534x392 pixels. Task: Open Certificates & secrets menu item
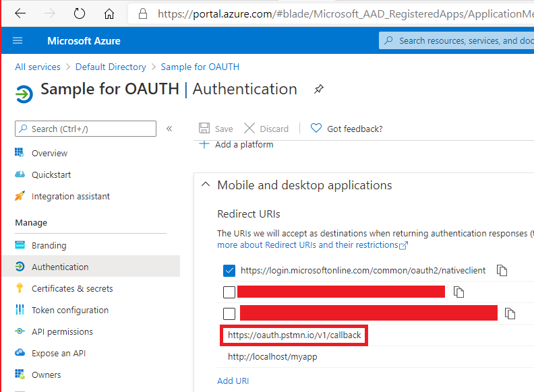pos(72,288)
